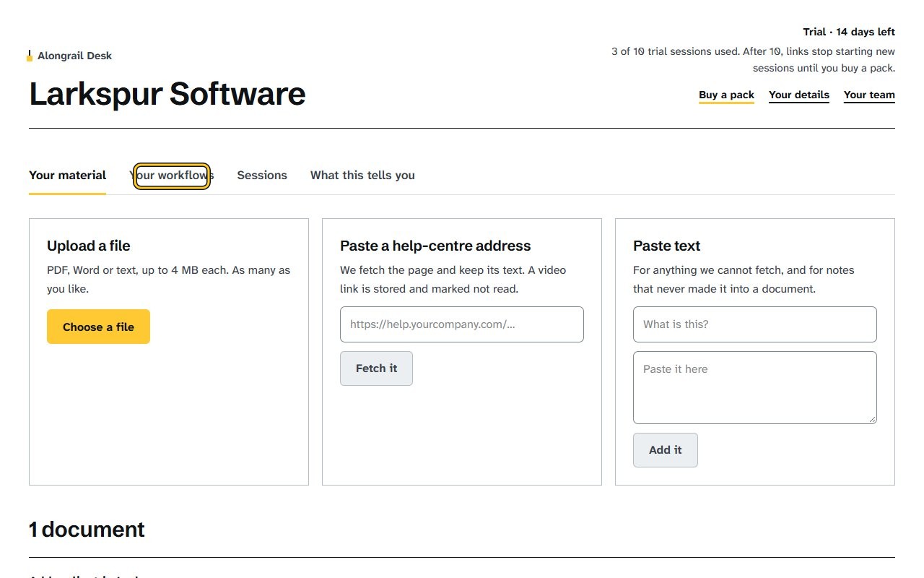
Task: Click the Paste a help-centre address heading
Action: [x=435, y=246]
